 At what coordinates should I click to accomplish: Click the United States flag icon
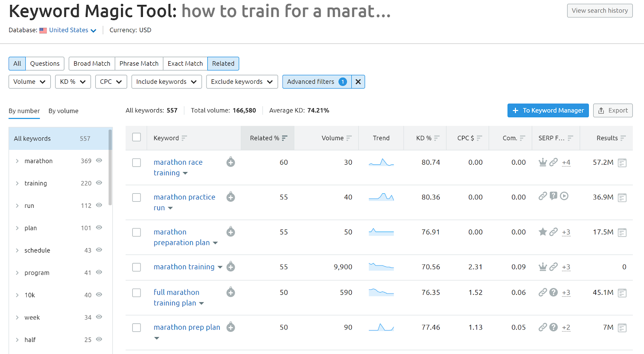point(43,30)
